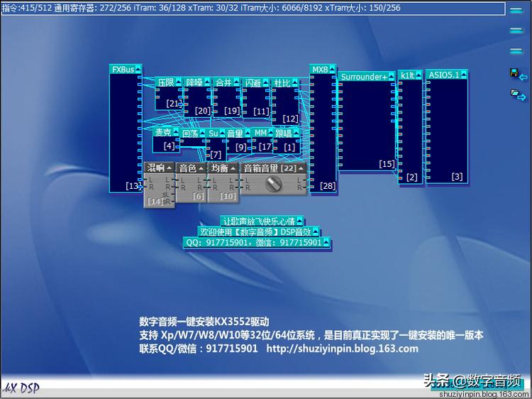Click the arrow on the 回荡 module
Viewport: 532px width, 399px height.
point(203,133)
